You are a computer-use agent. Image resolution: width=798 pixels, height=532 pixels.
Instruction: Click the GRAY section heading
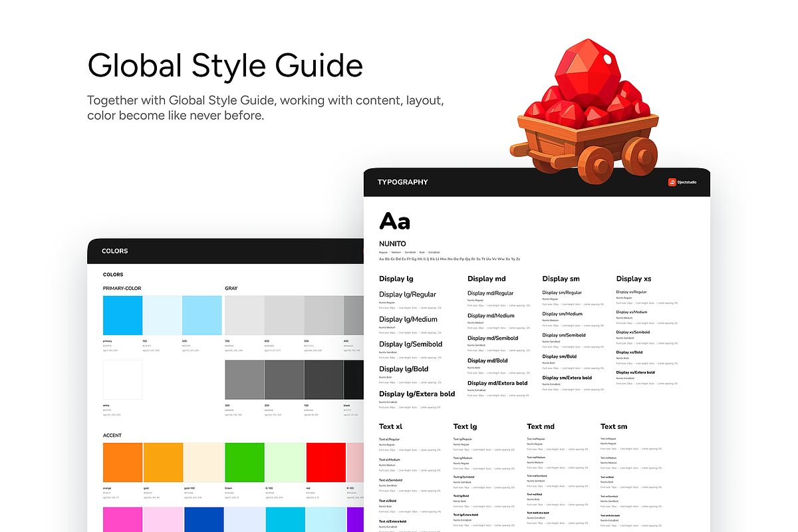[x=231, y=289]
